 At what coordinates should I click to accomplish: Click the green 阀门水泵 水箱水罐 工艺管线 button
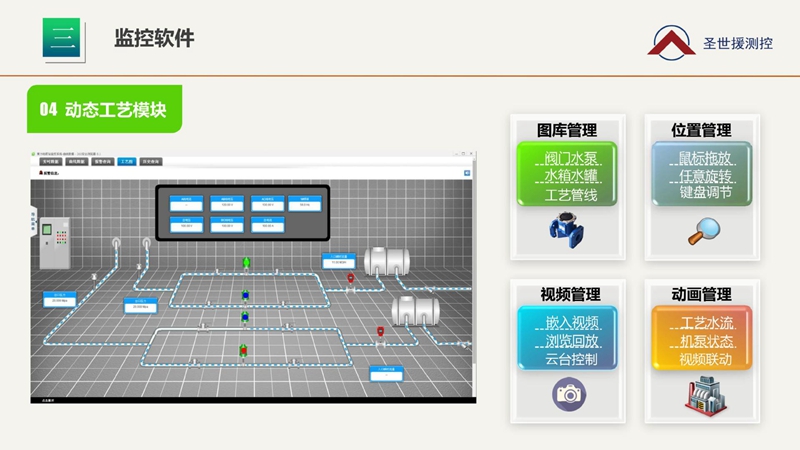tap(567, 174)
